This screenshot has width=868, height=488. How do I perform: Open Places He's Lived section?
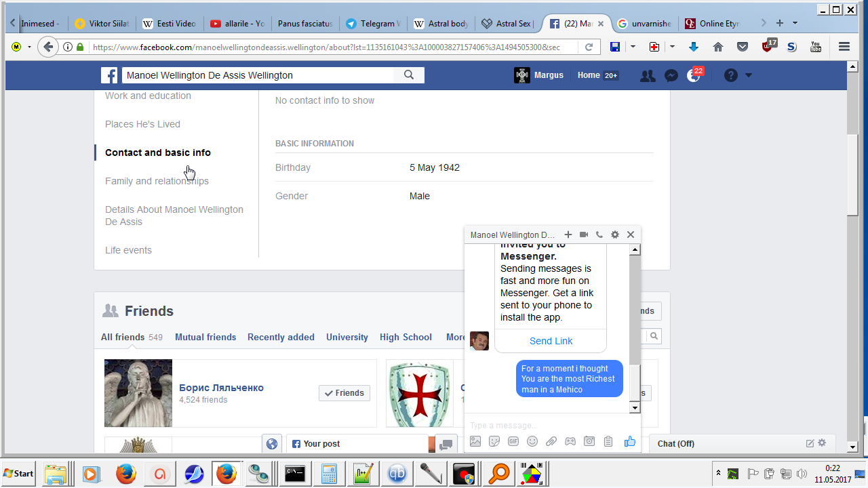pos(142,124)
